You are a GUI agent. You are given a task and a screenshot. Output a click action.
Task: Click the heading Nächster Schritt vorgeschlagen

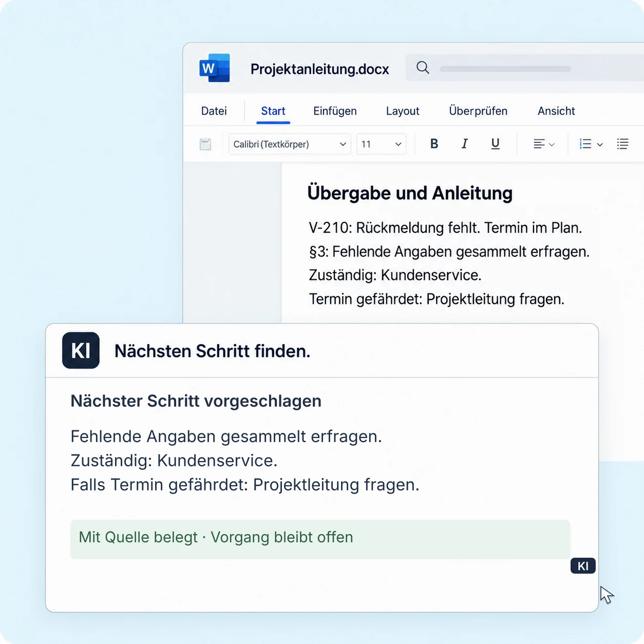[196, 401]
